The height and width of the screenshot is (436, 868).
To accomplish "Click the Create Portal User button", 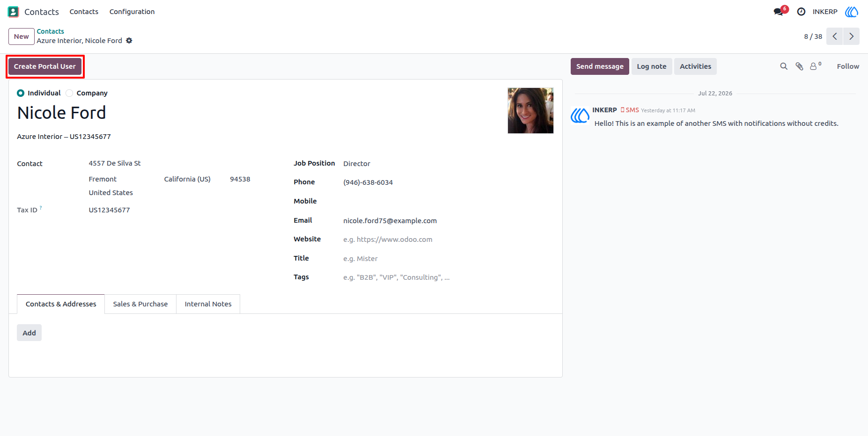I will tap(45, 66).
